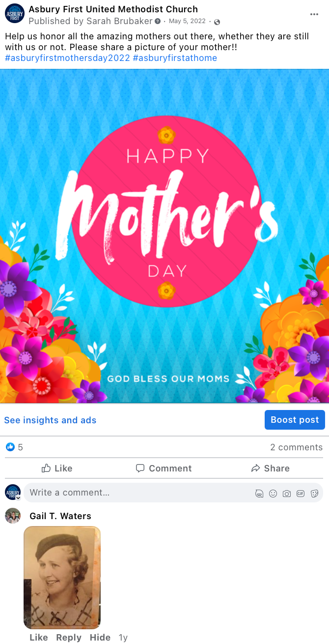Click the public globe audience icon
Image resolution: width=329 pixels, height=644 pixels.
point(217,22)
